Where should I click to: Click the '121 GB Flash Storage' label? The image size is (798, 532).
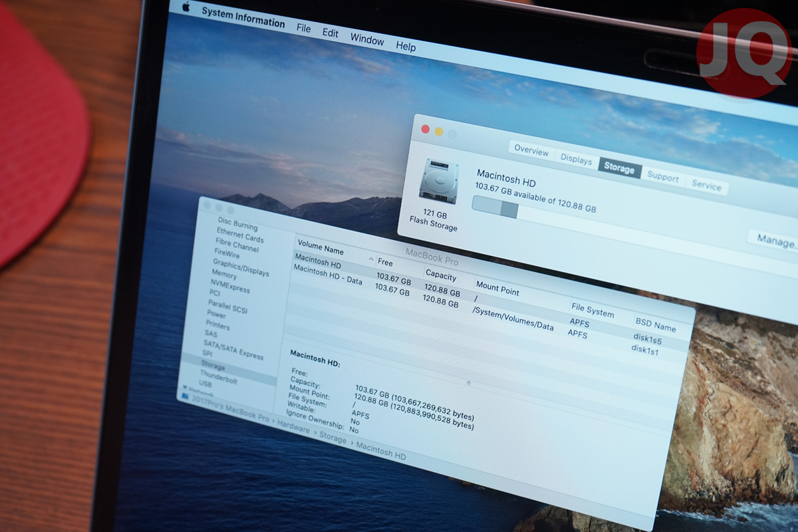pos(434,221)
